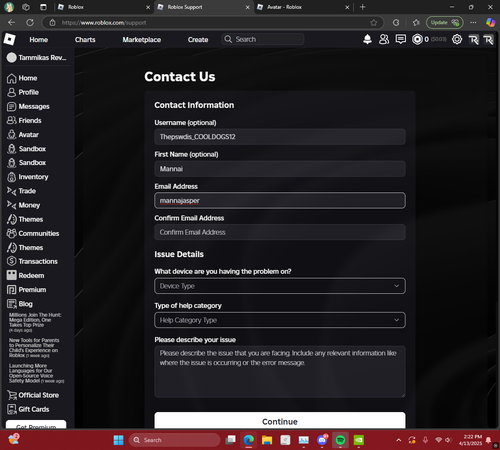
Task: Add page to favorites with the star icon
Action: coord(374,23)
